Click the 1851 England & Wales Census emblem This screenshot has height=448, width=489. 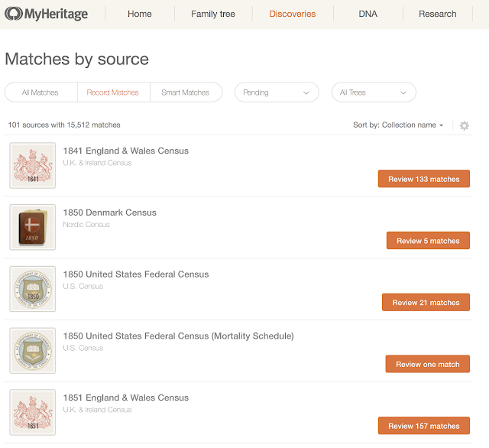[32, 413]
